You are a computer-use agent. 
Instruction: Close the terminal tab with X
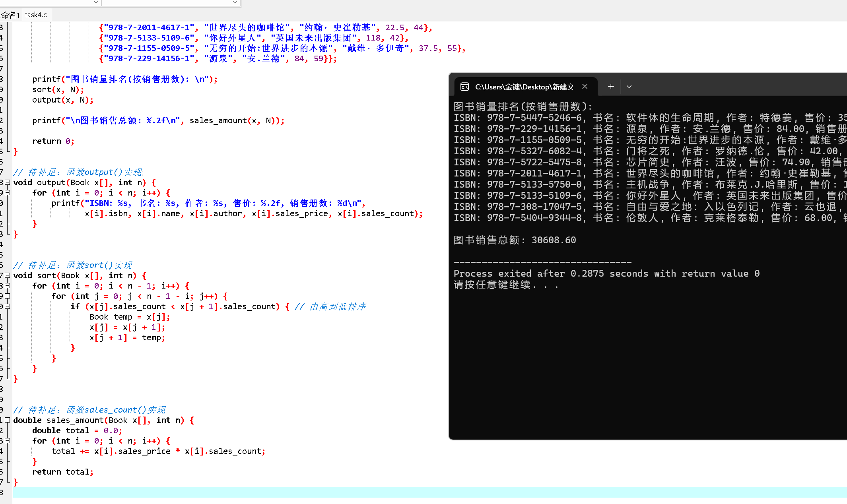click(585, 87)
